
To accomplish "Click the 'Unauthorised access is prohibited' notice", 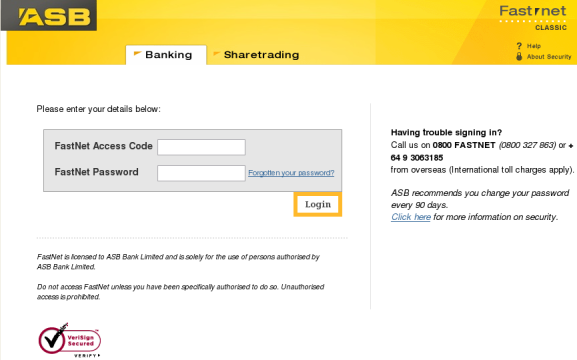I will coord(180,292).
